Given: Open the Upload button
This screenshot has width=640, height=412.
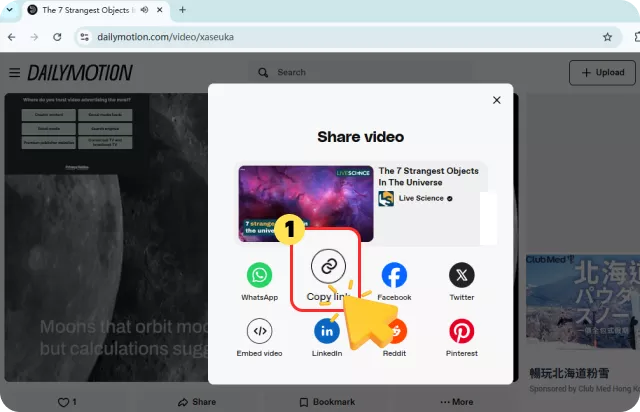Looking at the screenshot, I should click(x=602, y=73).
